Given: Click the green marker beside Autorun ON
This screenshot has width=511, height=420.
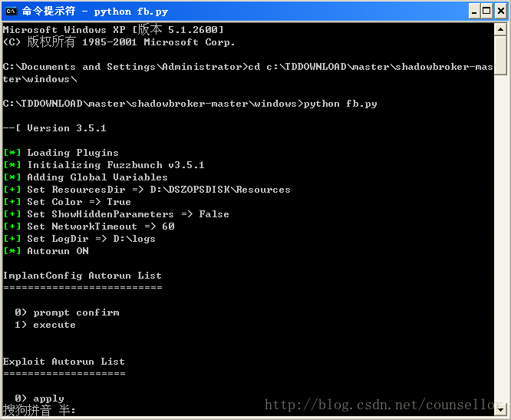Looking at the screenshot, I should point(12,251).
